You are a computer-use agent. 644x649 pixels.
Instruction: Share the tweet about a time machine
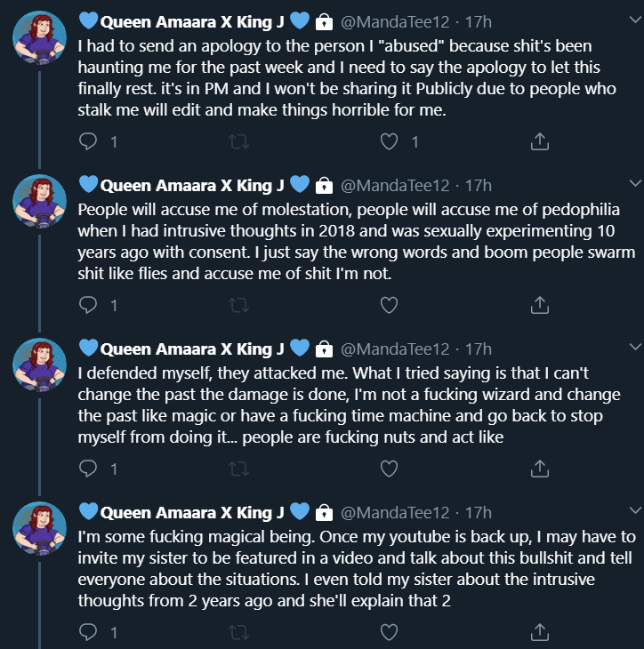pyautogui.click(x=538, y=469)
